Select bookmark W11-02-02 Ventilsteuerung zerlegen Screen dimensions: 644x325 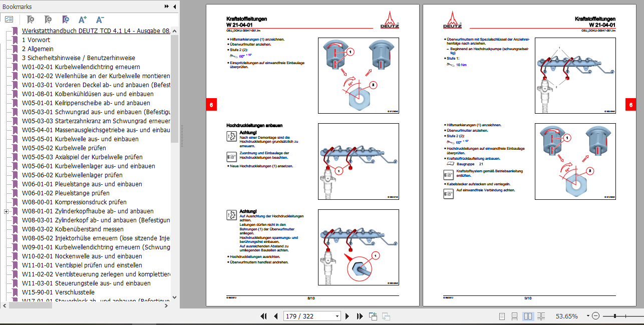click(96, 274)
